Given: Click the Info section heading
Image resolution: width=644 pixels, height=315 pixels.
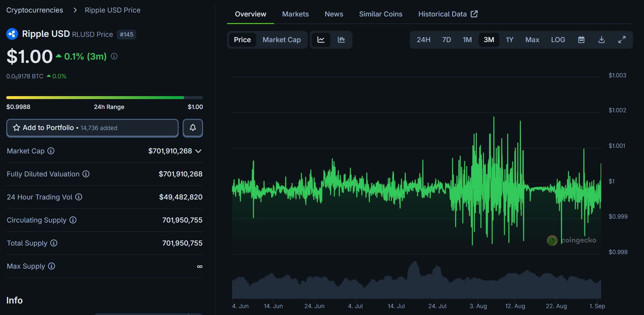Looking at the screenshot, I should pyautogui.click(x=14, y=300).
